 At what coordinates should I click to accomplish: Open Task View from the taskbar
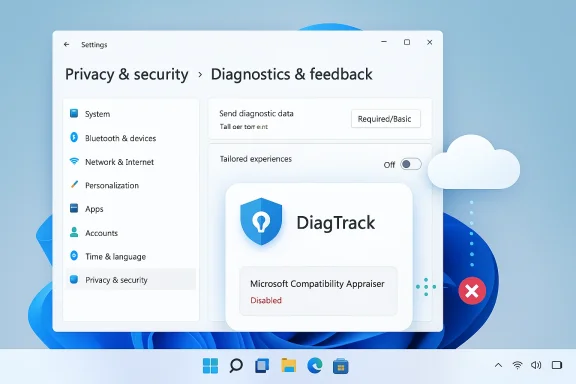pyautogui.click(x=262, y=366)
